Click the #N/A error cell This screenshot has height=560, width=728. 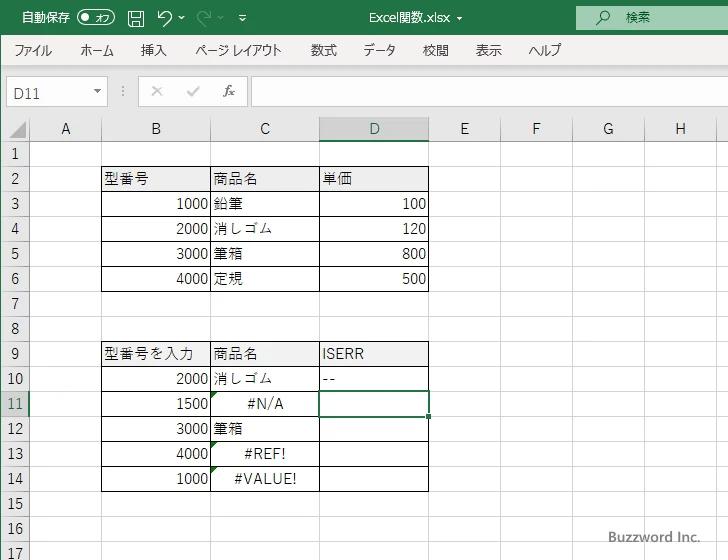265,404
